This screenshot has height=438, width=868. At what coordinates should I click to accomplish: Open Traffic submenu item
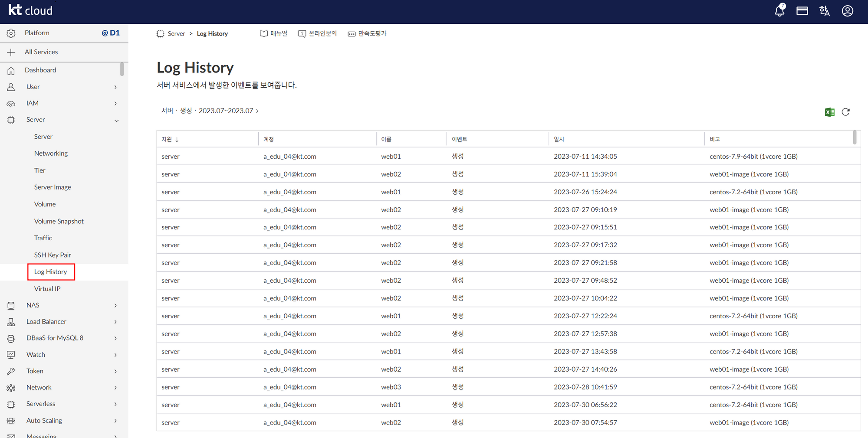click(43, 238)
